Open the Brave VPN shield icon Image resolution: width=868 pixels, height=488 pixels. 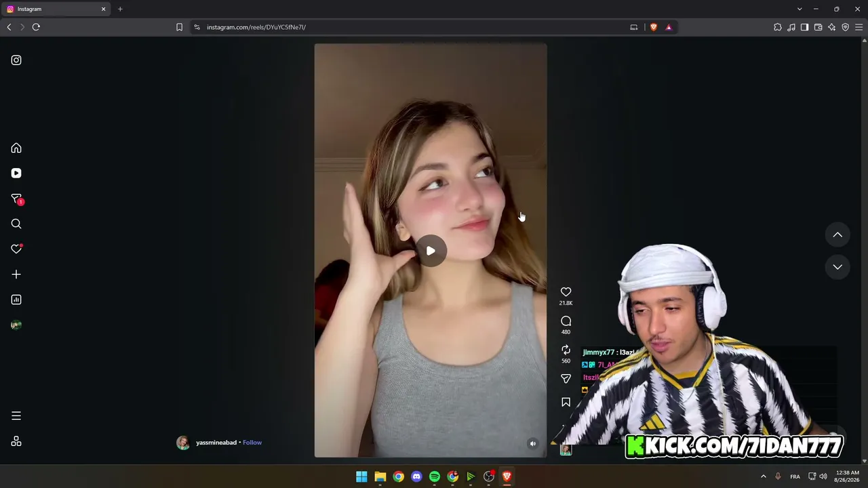[x=846, y=27]
